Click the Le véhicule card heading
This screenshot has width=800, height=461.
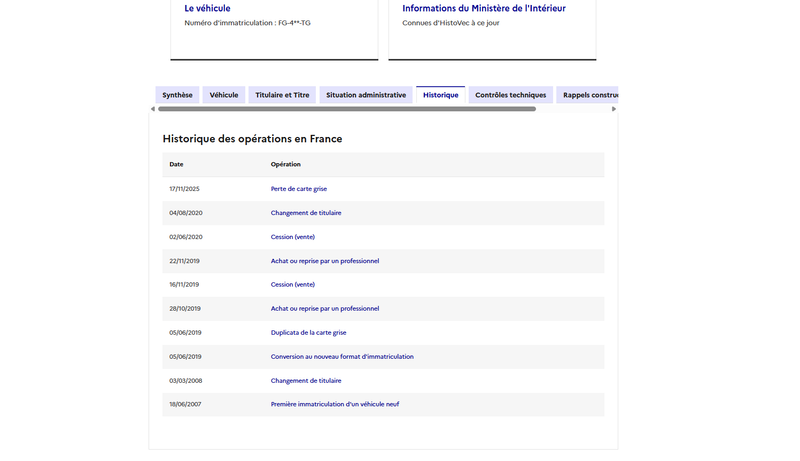click(207, 8)
